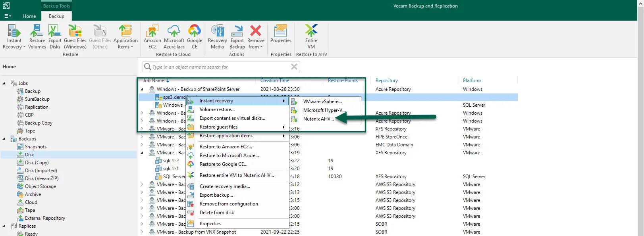
Task: Choose Restore to Google CE menu entry
Action: coord(237,164)
